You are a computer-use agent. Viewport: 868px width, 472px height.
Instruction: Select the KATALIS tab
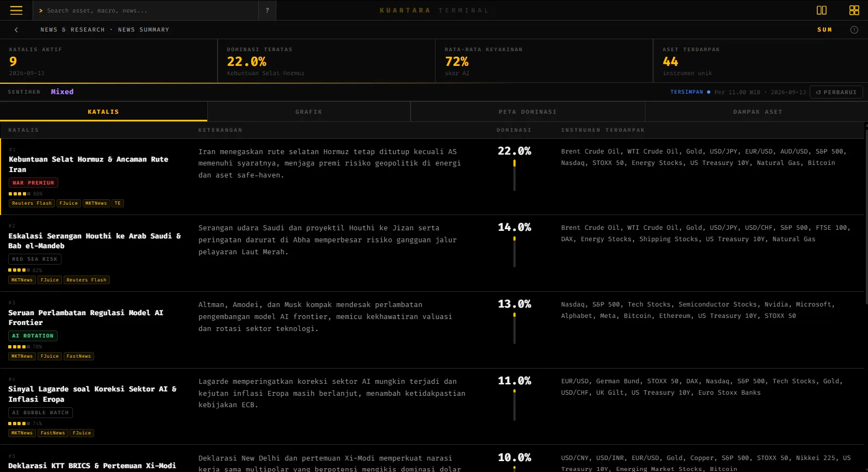pos(103,112)
